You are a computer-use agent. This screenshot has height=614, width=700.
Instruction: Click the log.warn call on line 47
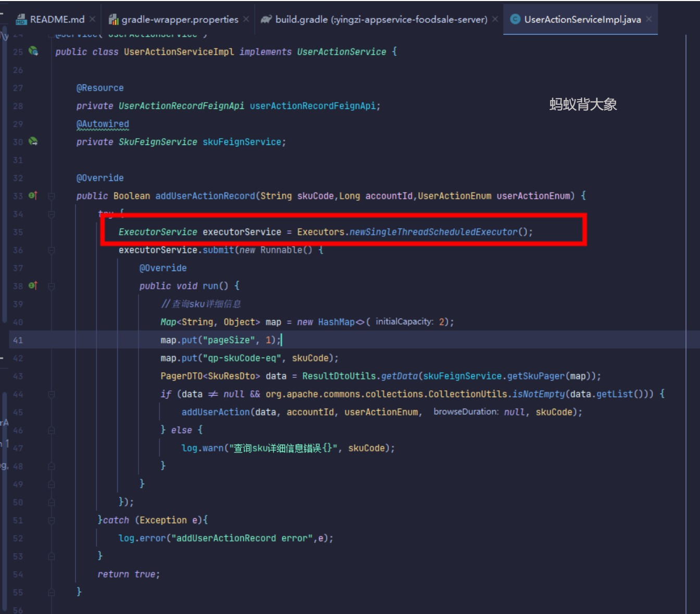(202, 448)
